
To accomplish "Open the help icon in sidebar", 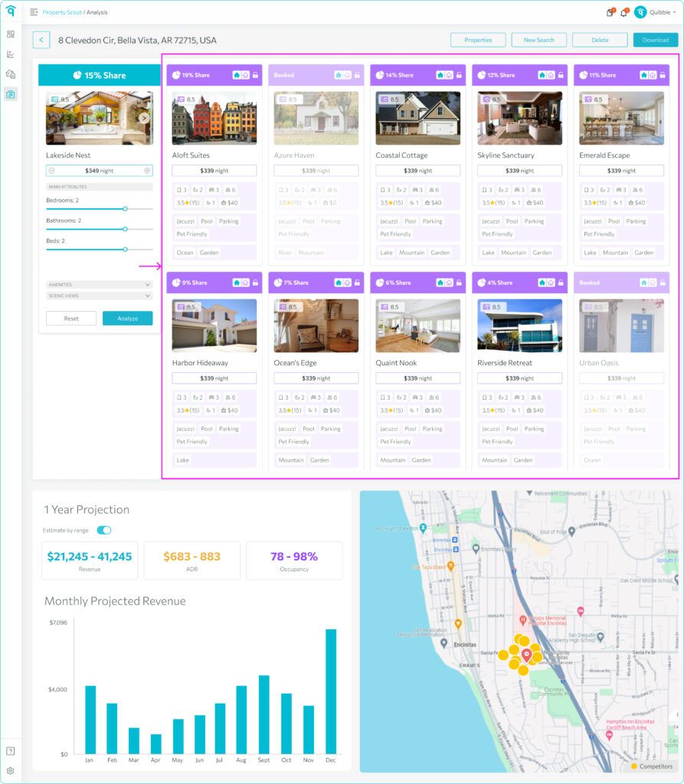I will tap(11, 751).
